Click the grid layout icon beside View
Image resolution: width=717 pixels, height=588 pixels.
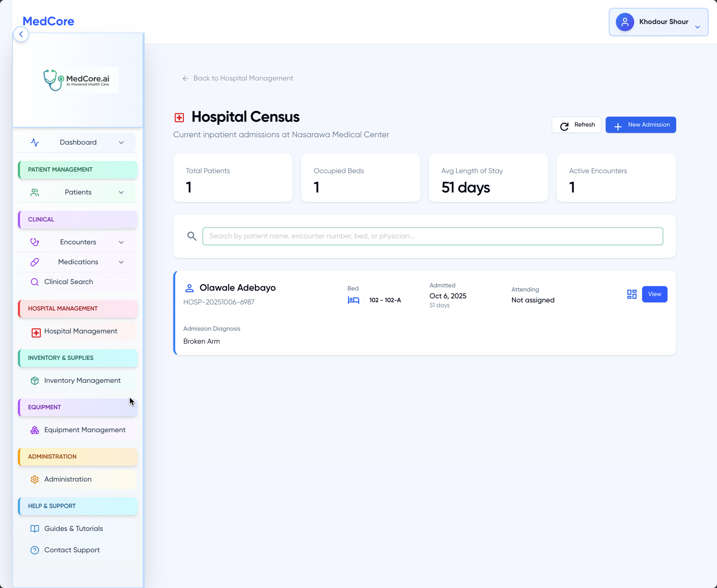(x=631, y=294)
